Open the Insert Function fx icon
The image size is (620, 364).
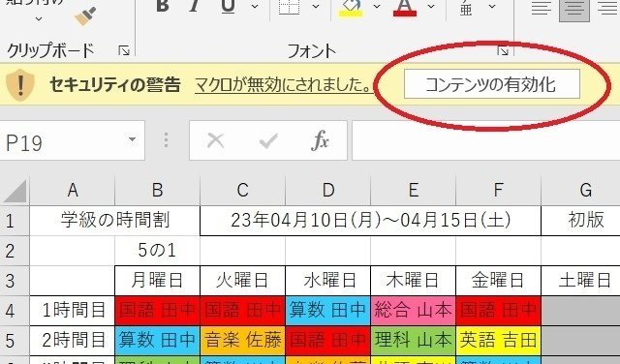(x=320, y=140)
